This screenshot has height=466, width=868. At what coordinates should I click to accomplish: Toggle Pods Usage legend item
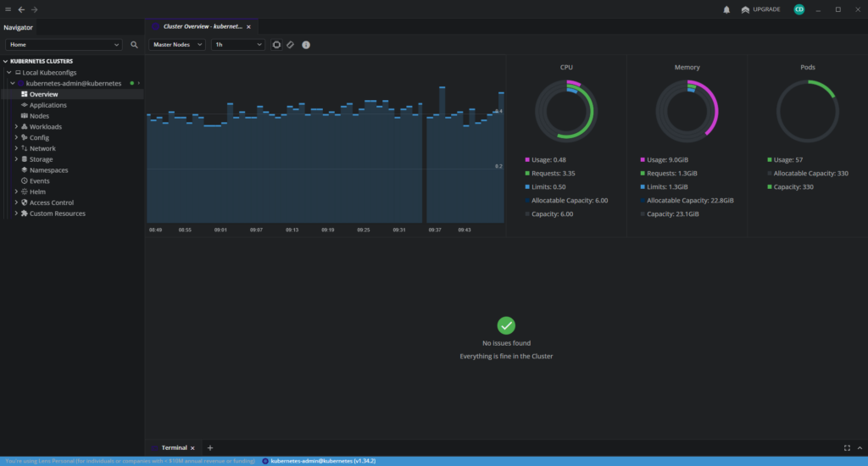pos(787,159)
